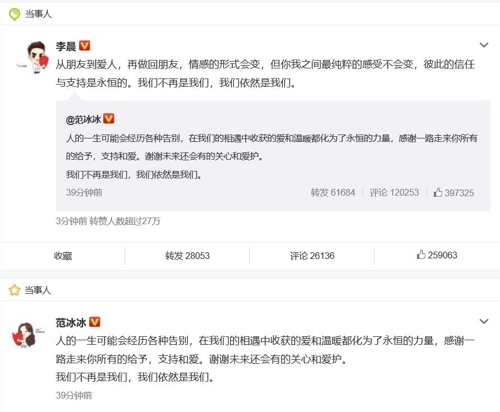The width and height of the screenshot is (500, 412).
Task: Click 评论 120253 in the quoted post
Action: click(x=394, y=192)
